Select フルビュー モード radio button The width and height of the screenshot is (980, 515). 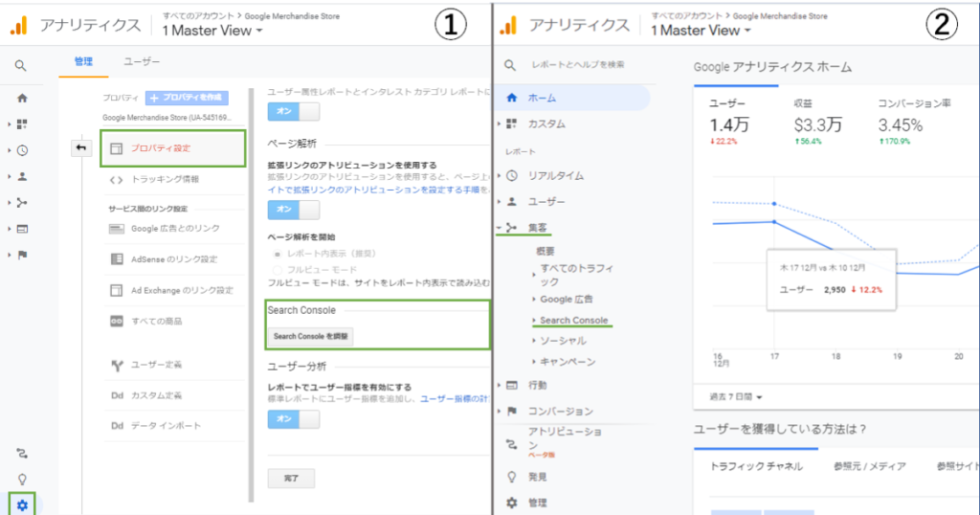pyautogui.click(x=277, y=270)
